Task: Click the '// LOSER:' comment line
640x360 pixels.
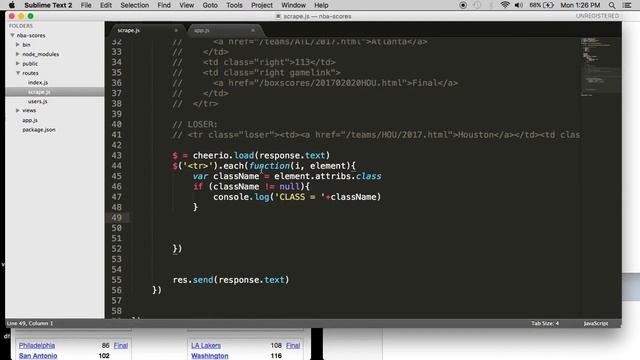Action: [195, 124]
